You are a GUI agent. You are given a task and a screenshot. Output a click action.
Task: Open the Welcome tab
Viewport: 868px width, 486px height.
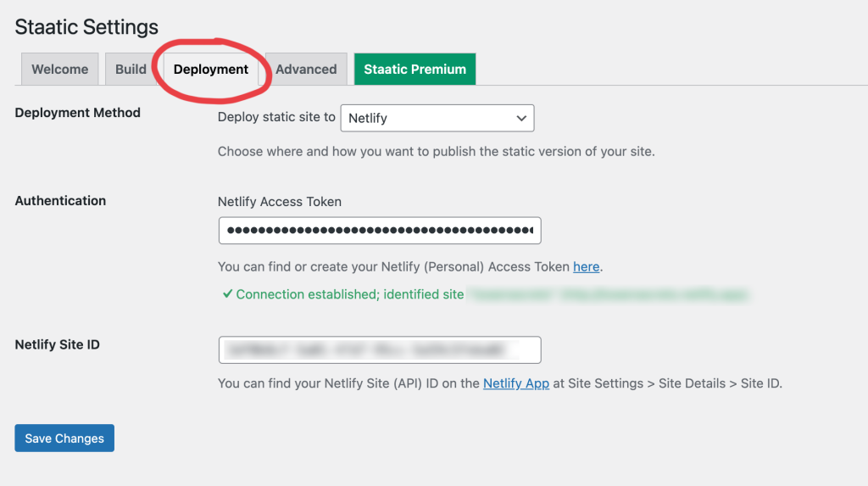point(59,70)
